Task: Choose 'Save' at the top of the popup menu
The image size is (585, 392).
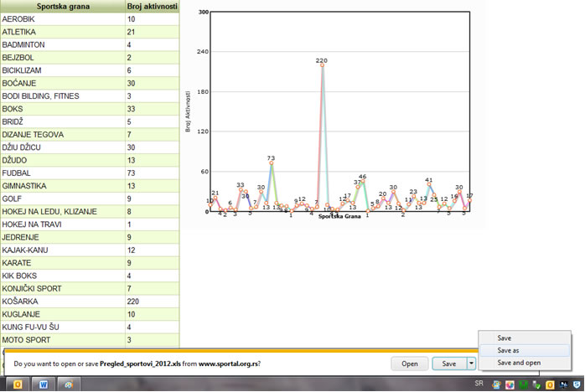Action: click(504, 338)
